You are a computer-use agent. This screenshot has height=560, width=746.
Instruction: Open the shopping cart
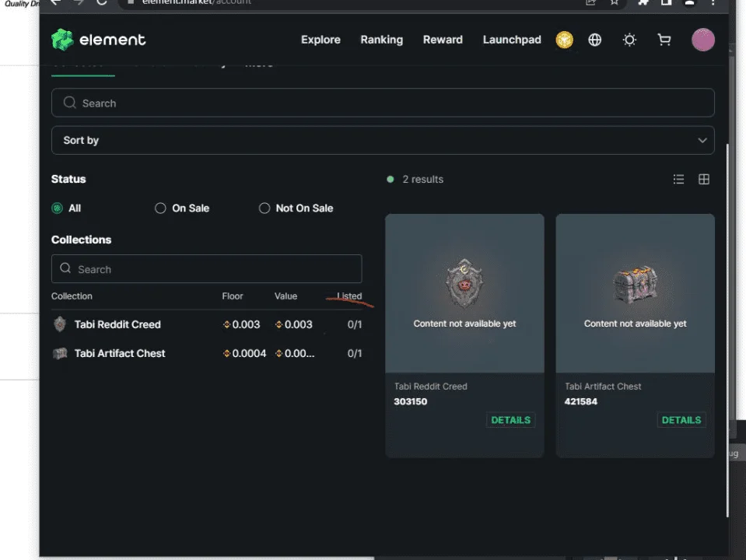tap(664, 40)
